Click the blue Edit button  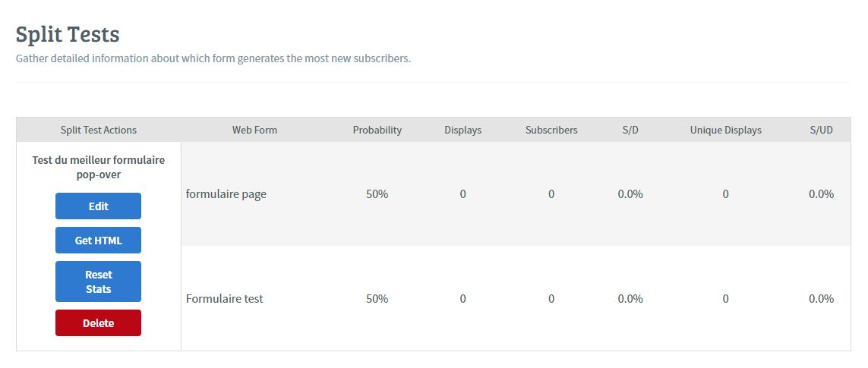[98, 206]
